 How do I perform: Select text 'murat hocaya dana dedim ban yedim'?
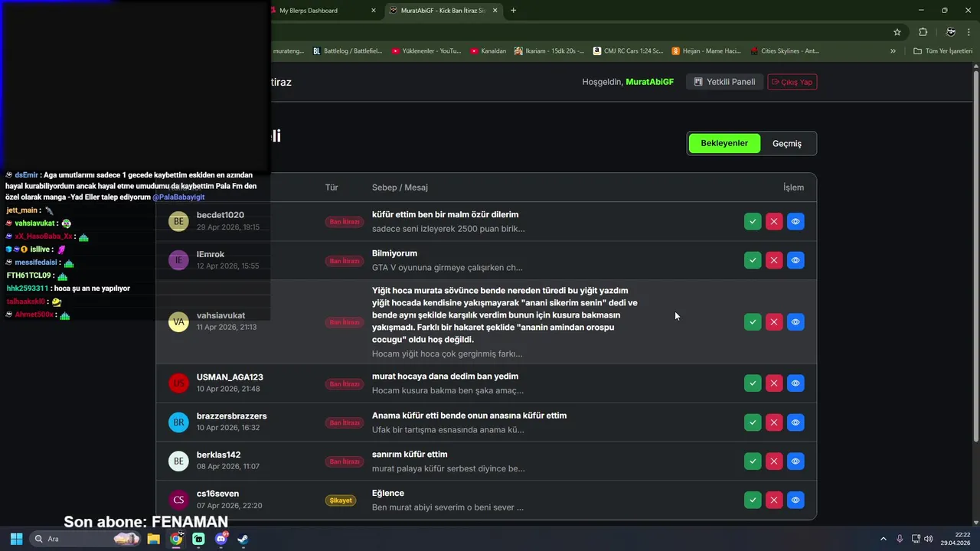click(445, 377)
